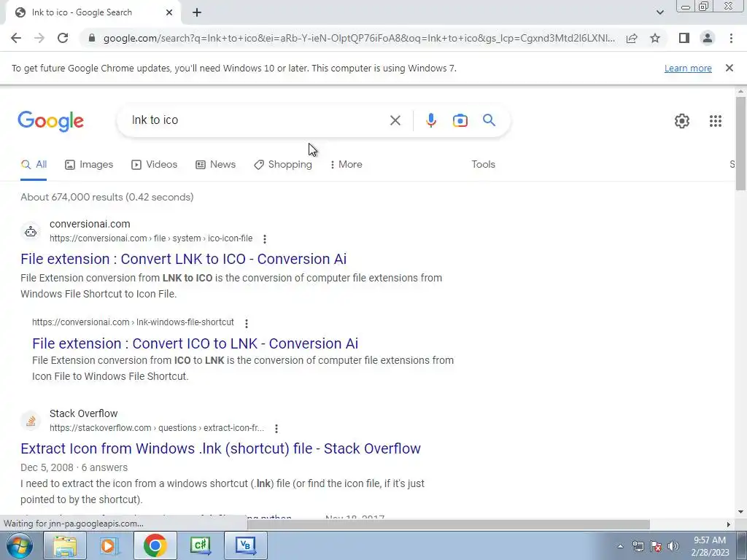Click the horizontal scrollbar thumb
This screenshot has width=747, height=560.
[x=449, y=524]
